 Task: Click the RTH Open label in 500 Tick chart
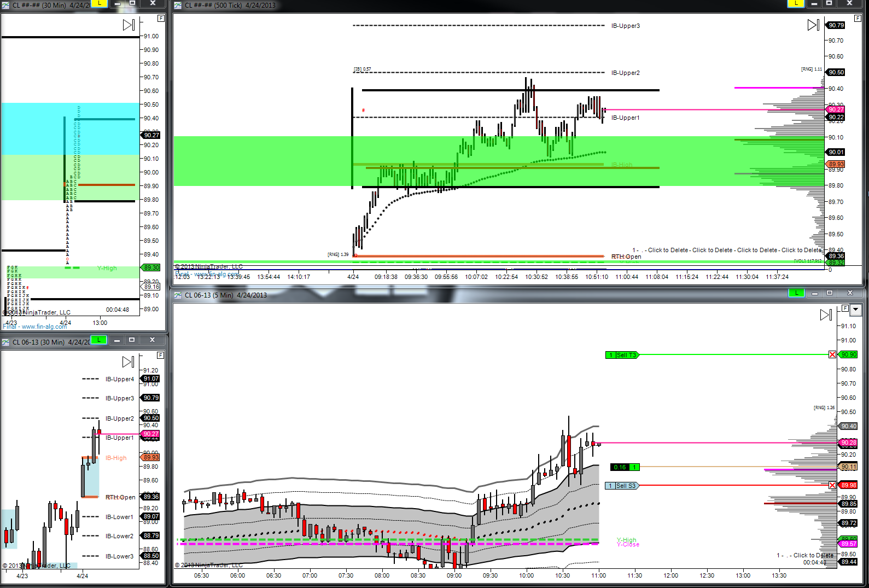[626, 257]
